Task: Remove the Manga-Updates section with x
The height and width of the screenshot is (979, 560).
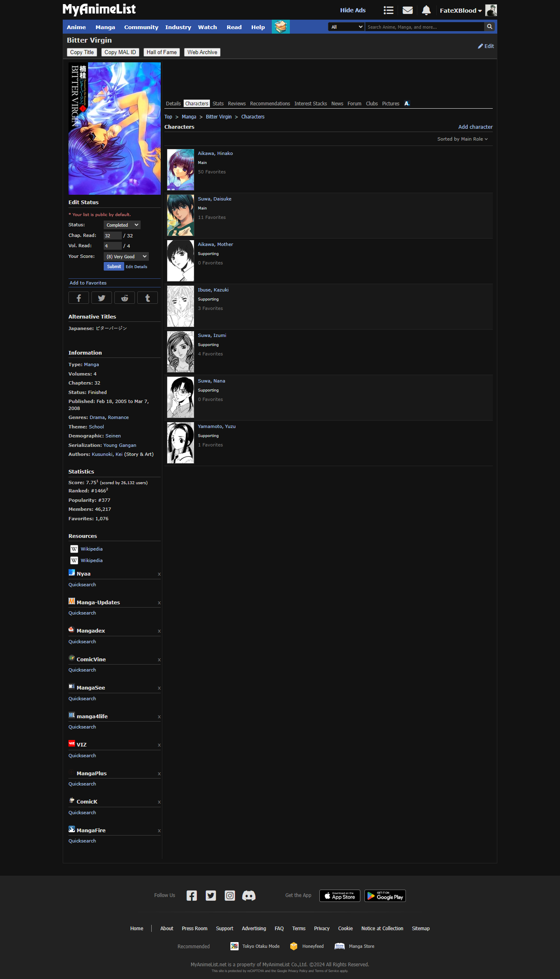Action: click(x=159, y=603)
